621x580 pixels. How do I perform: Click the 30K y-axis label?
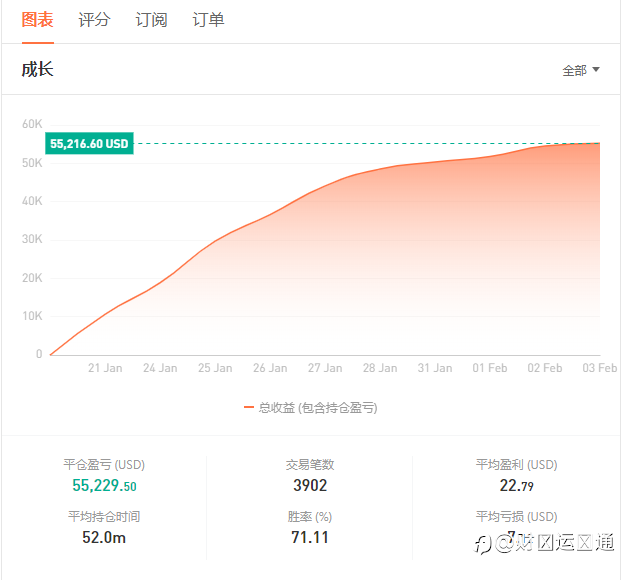pyautogui.click(x=32, y=239)
